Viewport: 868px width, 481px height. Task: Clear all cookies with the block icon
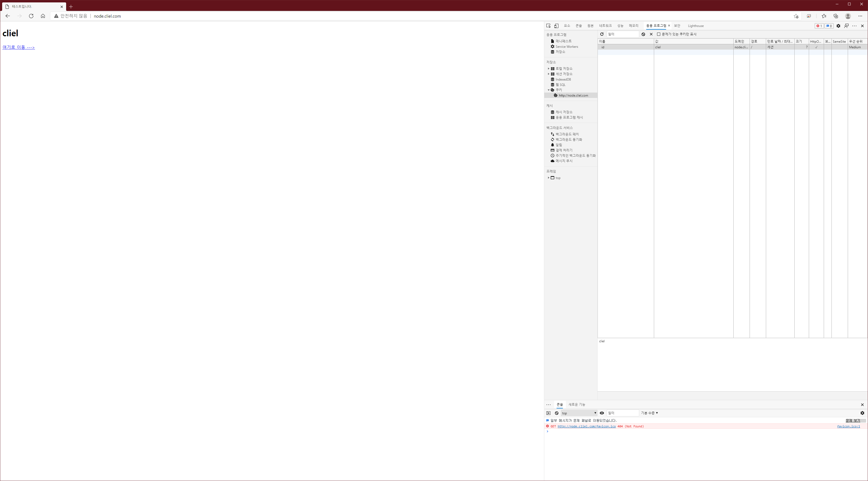[643, 34]
